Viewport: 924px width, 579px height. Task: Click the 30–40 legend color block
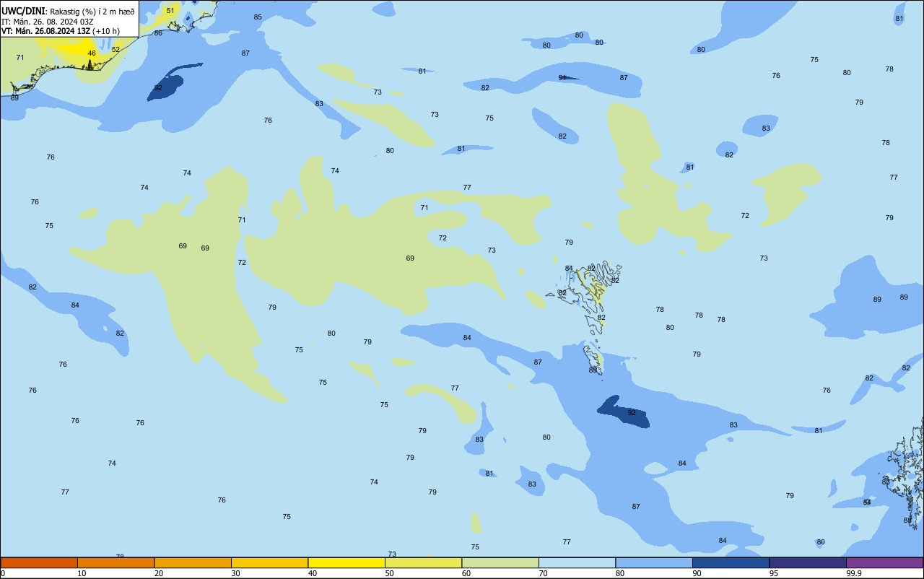pos(269,562)
